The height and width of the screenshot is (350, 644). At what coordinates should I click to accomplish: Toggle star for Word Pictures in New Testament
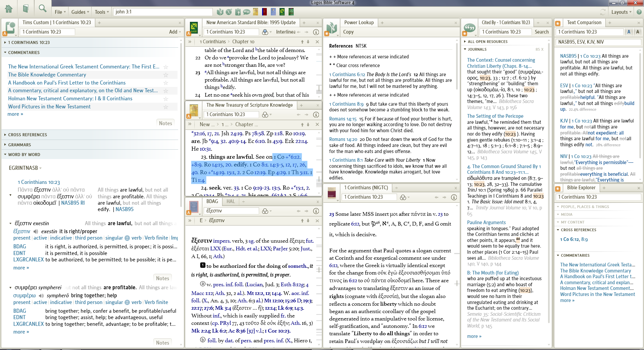166,107
